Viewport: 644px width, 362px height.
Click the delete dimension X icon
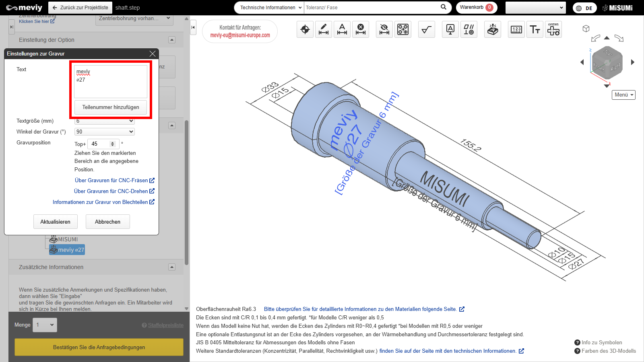point(361,29)
